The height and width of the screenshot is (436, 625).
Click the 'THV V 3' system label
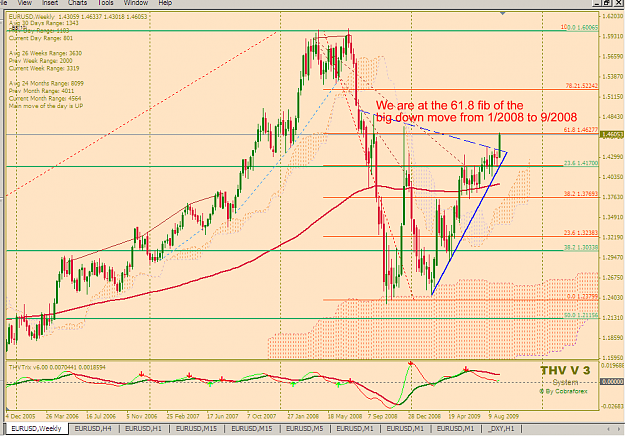565,370
